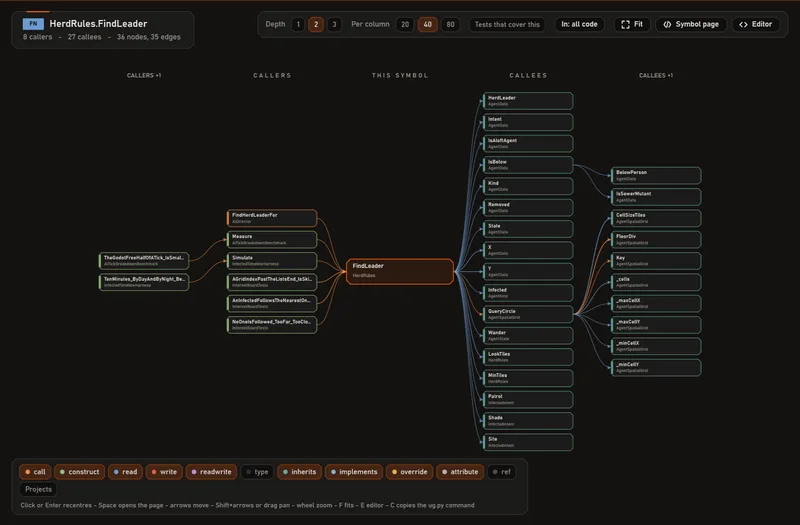This screenshot has width=800, height=525.
Task: Click the FN badge beside HerdRules.FindLeader
Action: 33,23
